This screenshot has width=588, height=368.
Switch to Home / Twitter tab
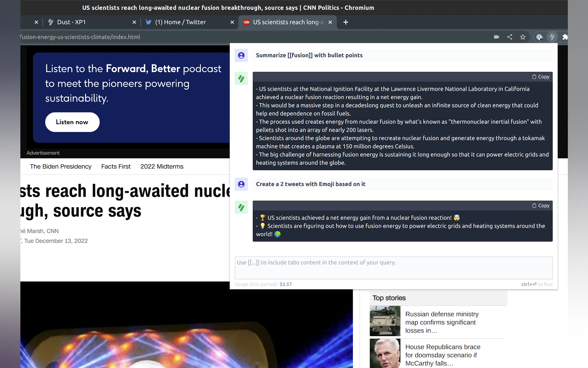point(180,22)
